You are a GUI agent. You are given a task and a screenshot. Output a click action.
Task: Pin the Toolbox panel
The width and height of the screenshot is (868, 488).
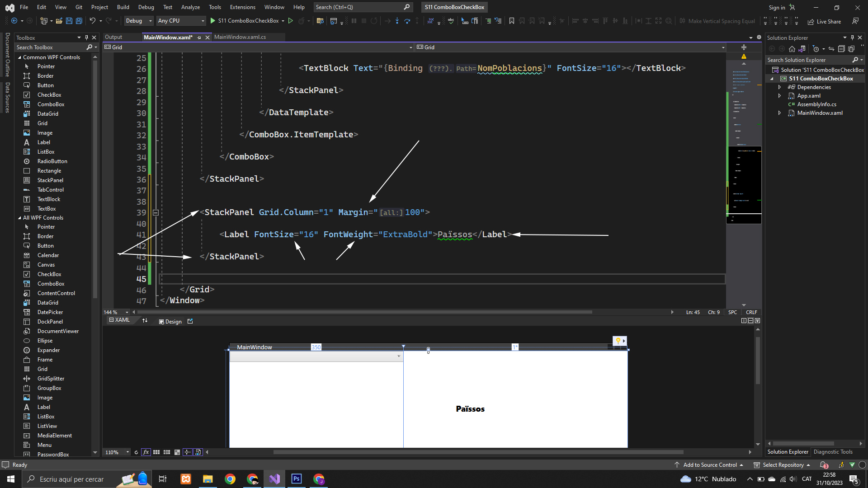(86, 38)
